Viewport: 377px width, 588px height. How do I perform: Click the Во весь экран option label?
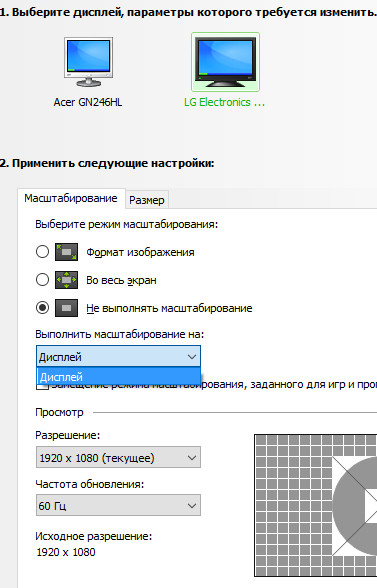click(121, 280)
